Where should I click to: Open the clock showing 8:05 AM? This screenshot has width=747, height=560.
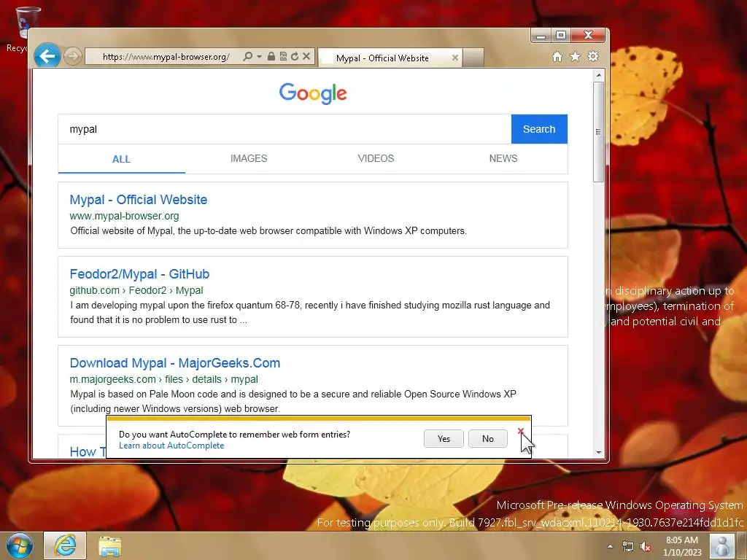point(682,546)
